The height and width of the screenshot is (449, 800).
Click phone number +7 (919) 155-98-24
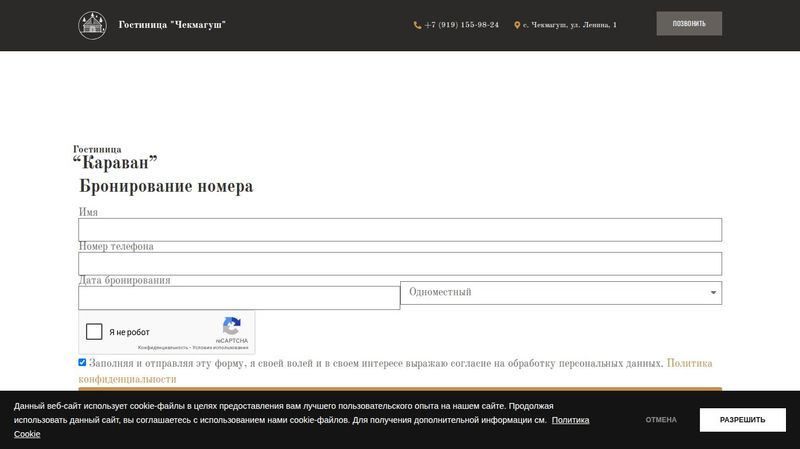(461, 25)
